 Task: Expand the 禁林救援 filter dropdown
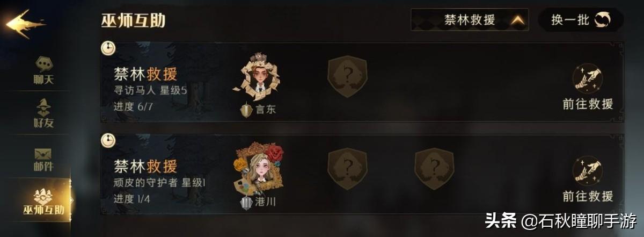tap(470, 20)
